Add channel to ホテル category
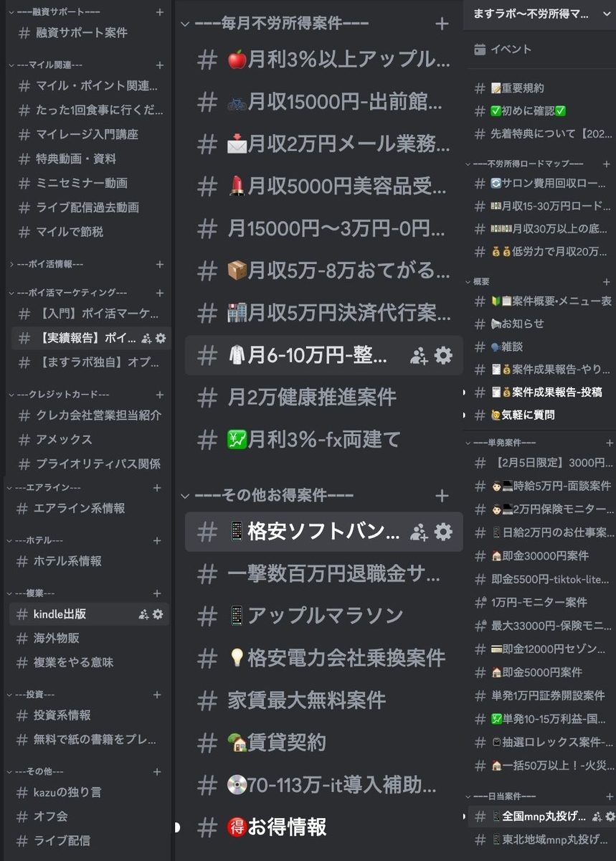616x861 pixels. 157,540
